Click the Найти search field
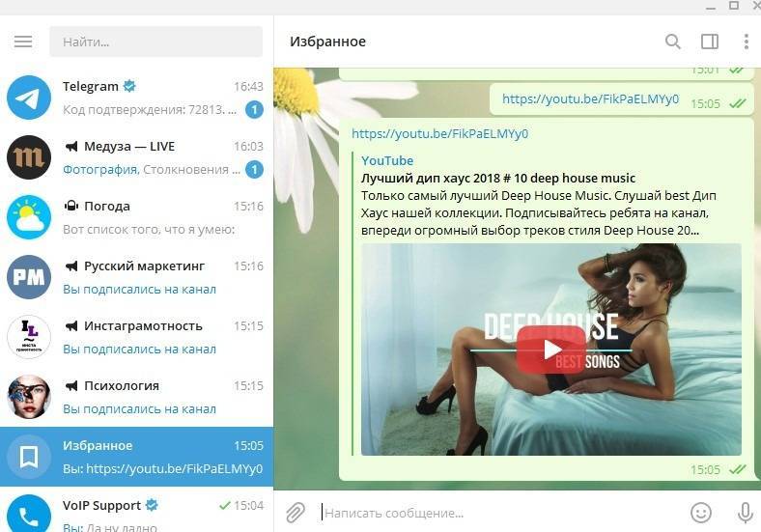Image resolution: width=761 pixels, height=532 pixels. point(155,42)
